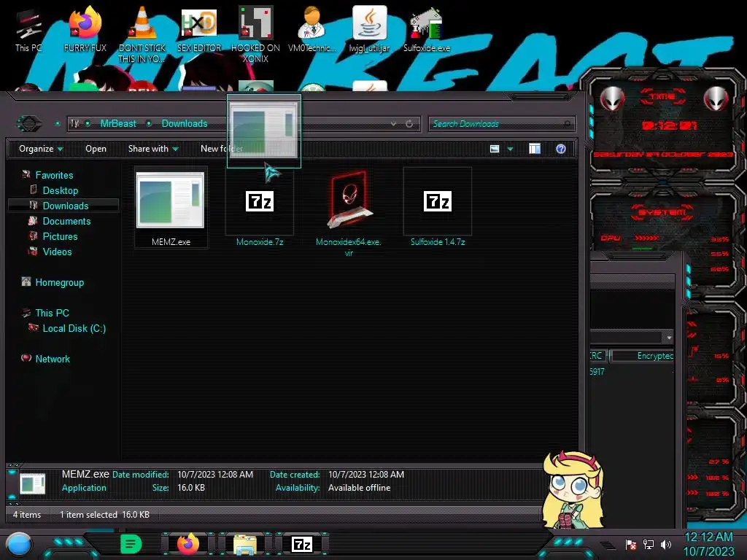Open Sulfoxide.exe desktop icon

point(426,29)
